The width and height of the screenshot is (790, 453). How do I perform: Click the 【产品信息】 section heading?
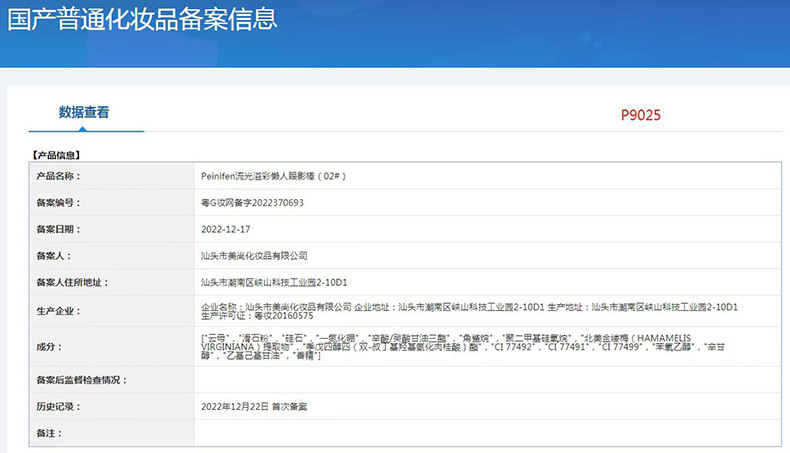pyautogui.click(x=55, y=155)
